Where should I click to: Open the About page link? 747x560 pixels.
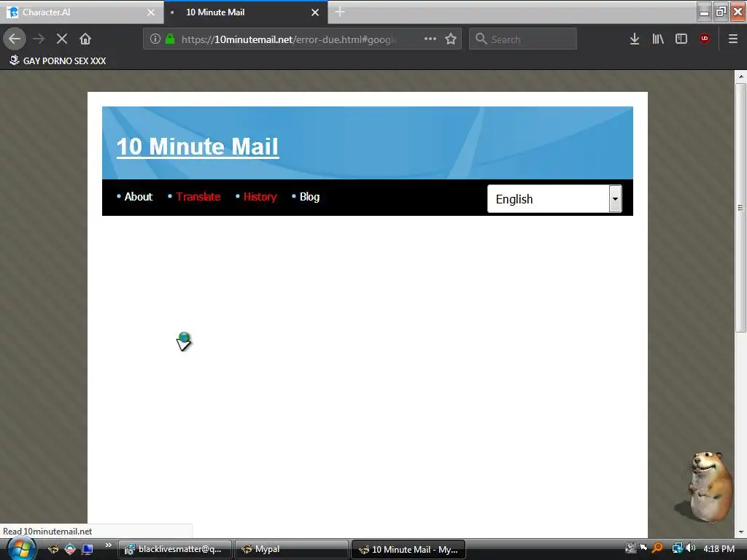click(138, 197)
